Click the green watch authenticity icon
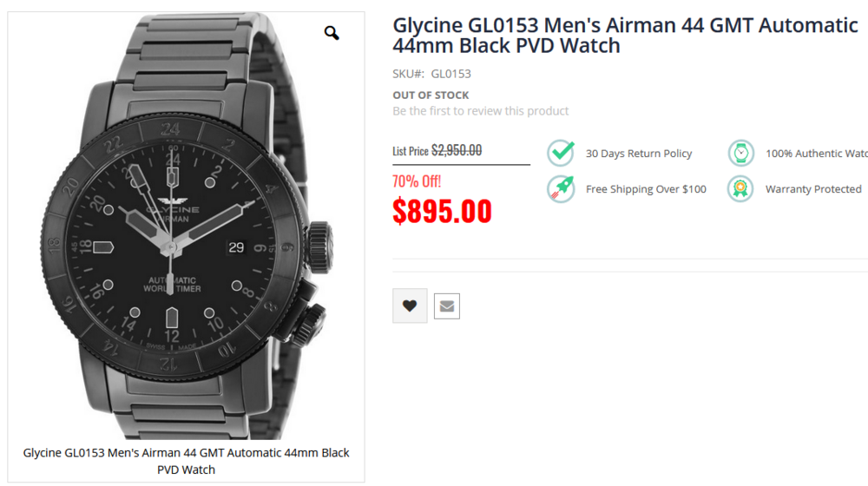Screen dimensions: 868x486 tap(740, 153)
